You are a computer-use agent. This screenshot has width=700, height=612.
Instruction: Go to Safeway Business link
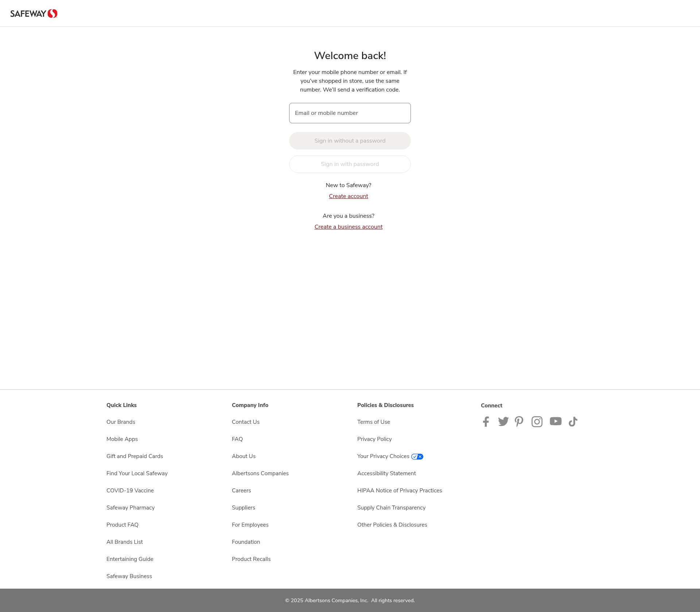click(129, 576)
